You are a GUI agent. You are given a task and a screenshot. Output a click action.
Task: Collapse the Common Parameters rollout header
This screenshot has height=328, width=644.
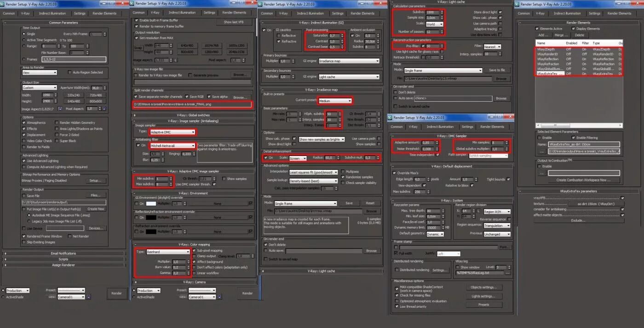click(x=63, y=22)
